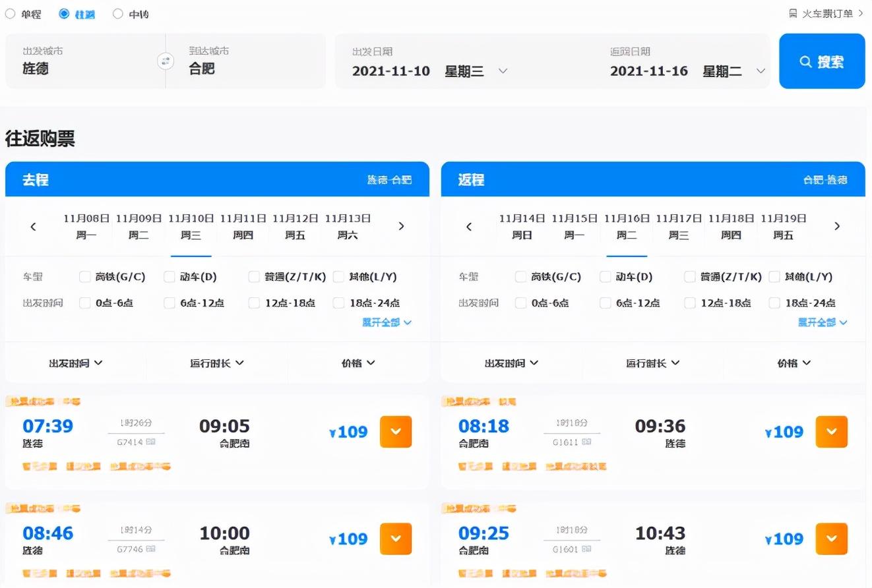Check return 高铁(G/C) train type
This screenshot has width=872, height=588.
[x=520, y=277]
